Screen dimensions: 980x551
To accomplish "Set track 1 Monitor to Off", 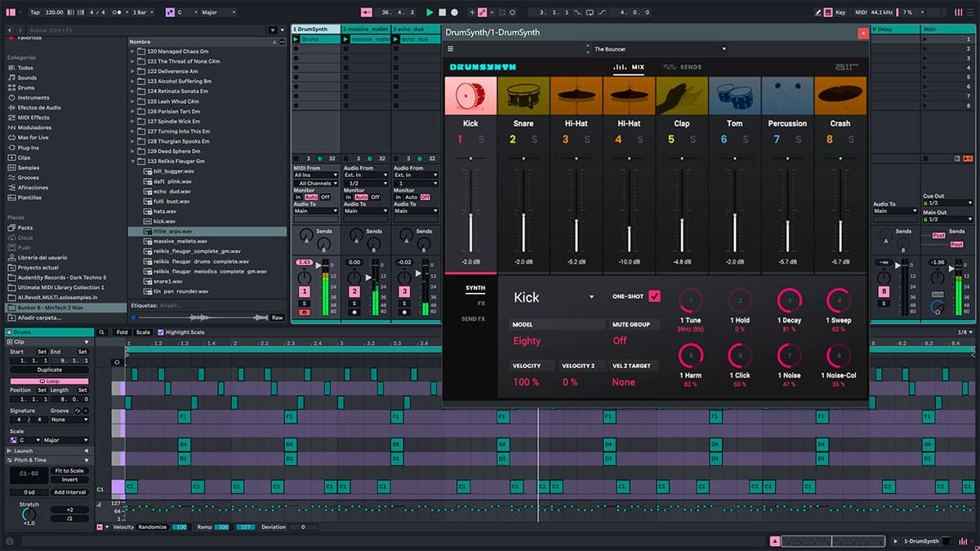I will click(x=325, y=197).
